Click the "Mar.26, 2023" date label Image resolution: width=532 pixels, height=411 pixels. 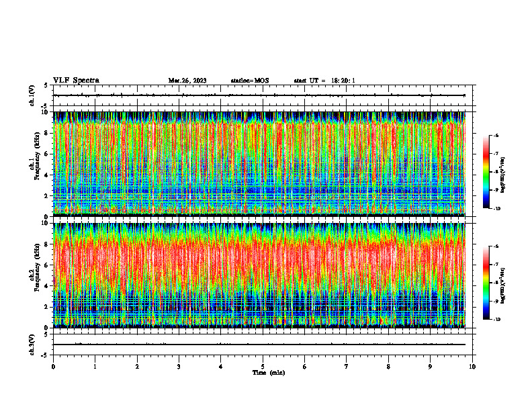(x=187, y=81)
